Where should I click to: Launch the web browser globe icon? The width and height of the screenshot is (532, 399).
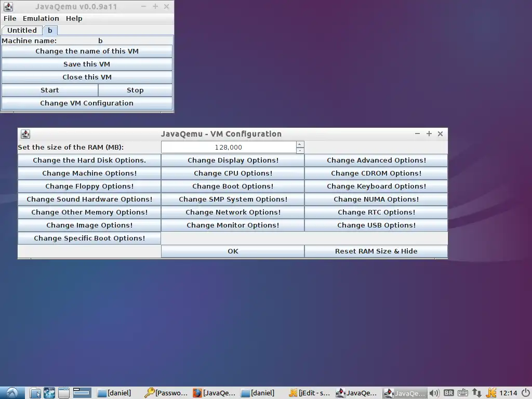(49, 393)
